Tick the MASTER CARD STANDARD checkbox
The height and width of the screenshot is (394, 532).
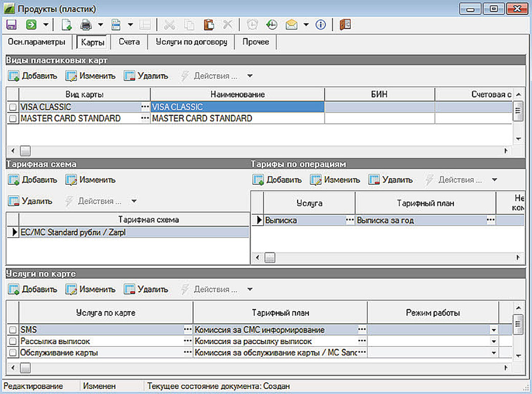coord(13,119)
